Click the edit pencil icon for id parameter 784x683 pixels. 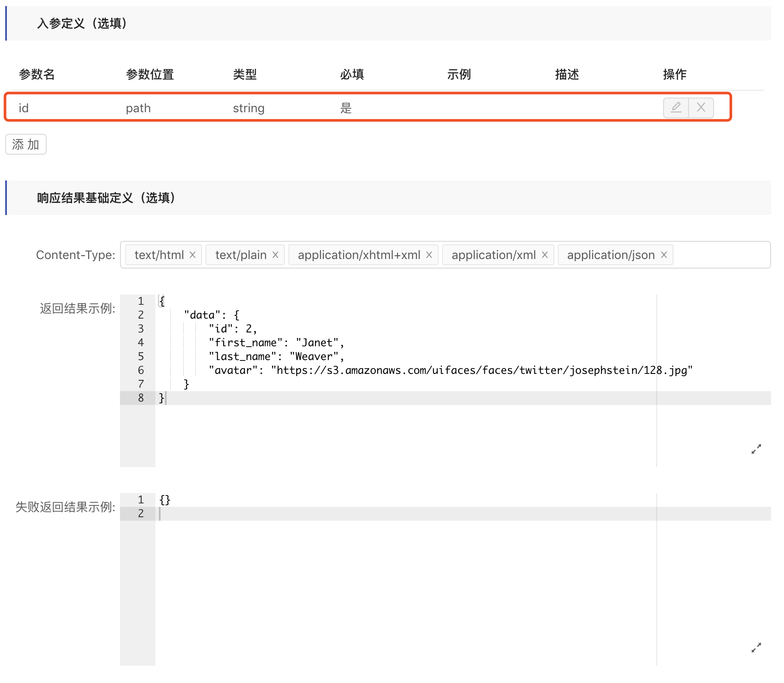(676, 108)
